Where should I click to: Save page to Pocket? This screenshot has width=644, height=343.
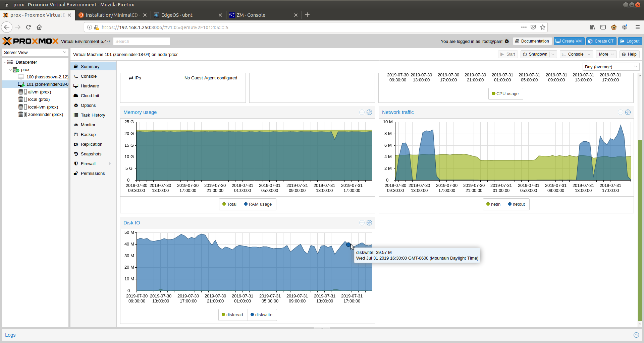[x=533, y=27]
